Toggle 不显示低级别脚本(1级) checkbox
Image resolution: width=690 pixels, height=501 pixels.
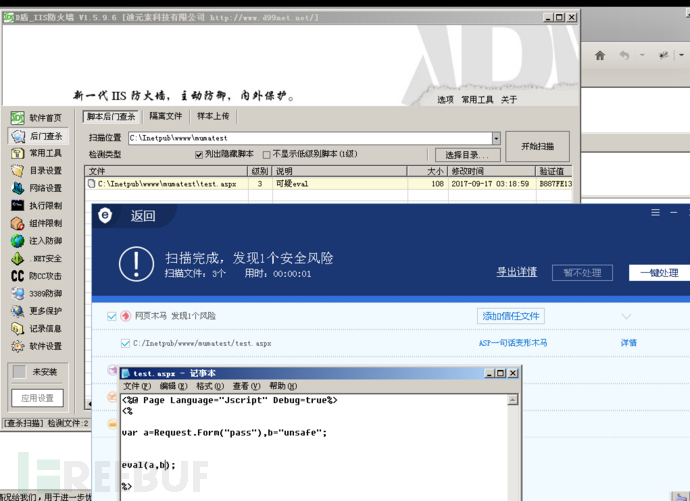coord(266,154)
